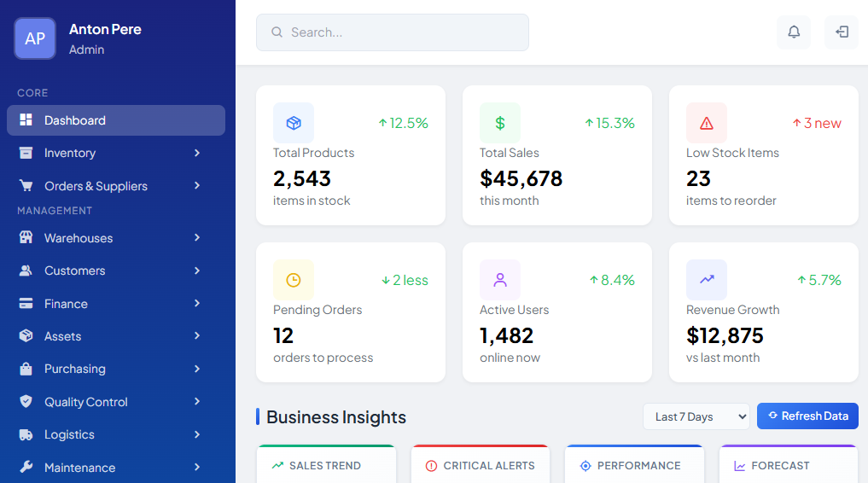Click the logout icon in header
Viewport: 868px width, 483px height.
[x=842, y=32]
